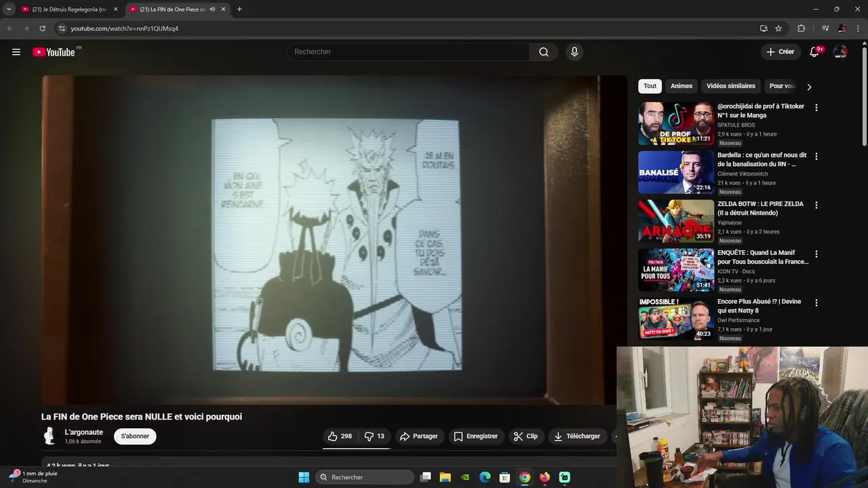Like the video with thumbs up
The image size is (868, 488).
[340, 436]
